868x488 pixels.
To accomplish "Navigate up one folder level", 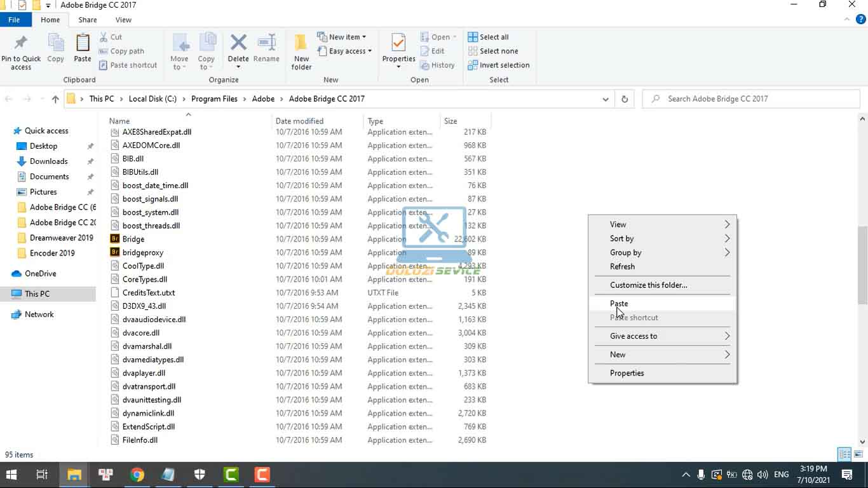I will 55,99.
